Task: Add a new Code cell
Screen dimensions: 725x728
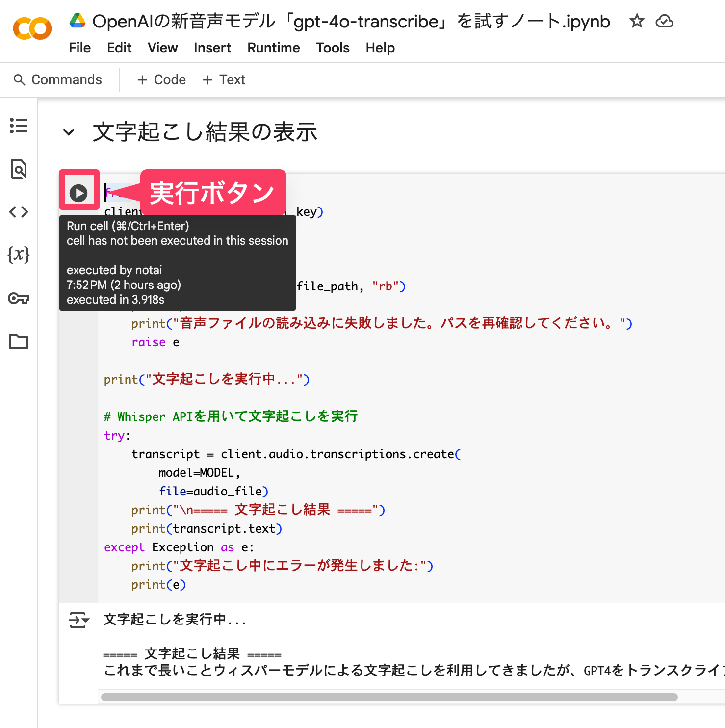Action: click(x=161, y=79)
